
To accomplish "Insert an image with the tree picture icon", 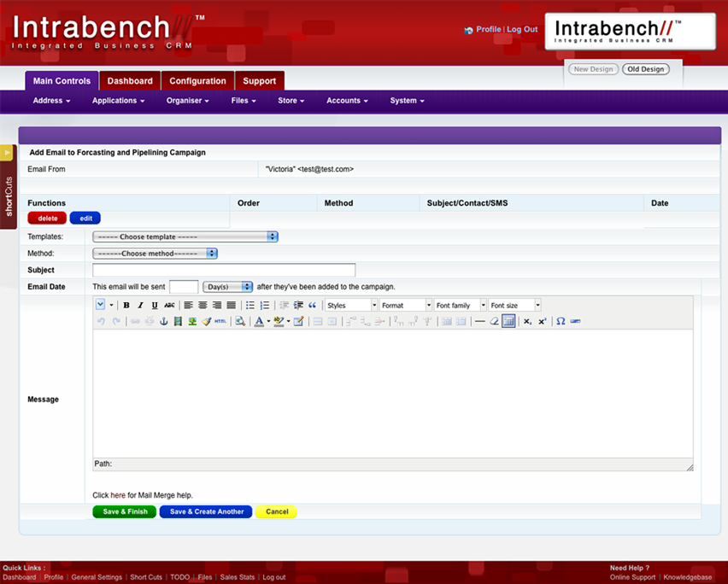I will click(192, 321).
